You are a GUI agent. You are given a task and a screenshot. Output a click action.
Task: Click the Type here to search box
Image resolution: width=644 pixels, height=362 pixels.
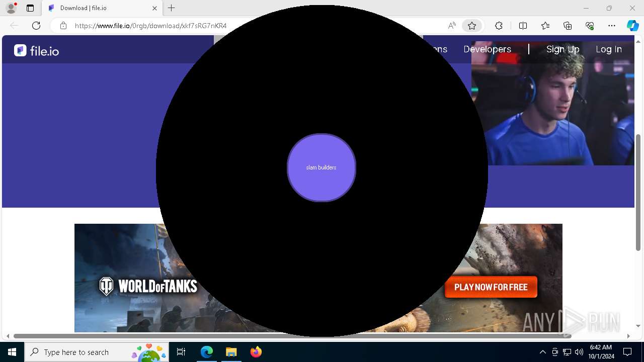click(97, 352)
